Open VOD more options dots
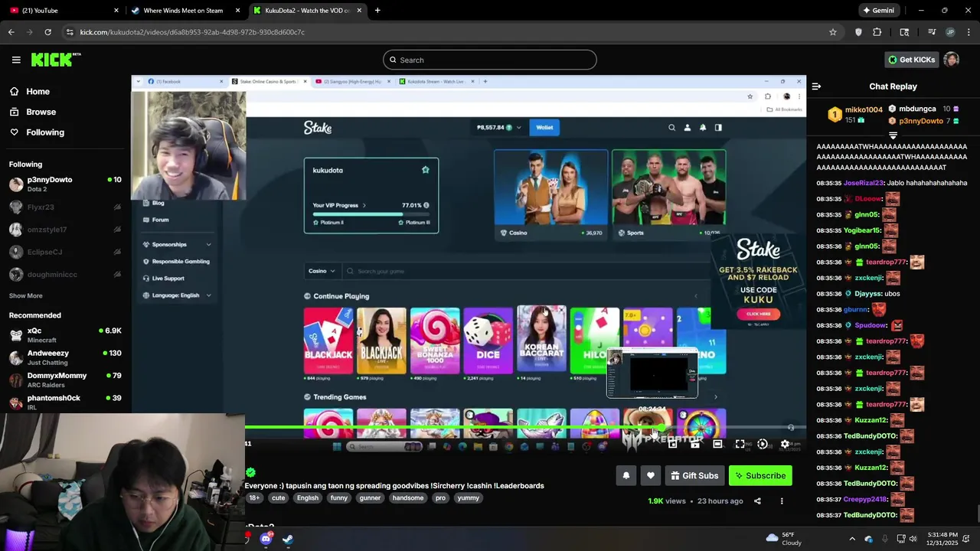This screenshot has width=980, height=551. 782,501
